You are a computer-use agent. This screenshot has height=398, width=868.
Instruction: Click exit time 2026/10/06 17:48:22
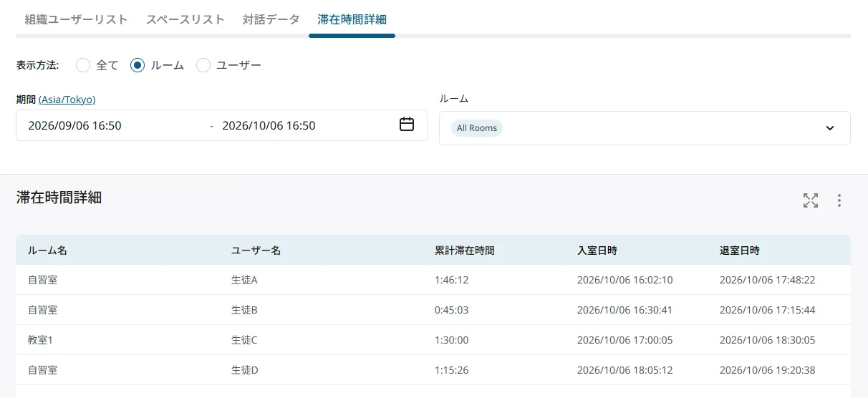point(767,280)
